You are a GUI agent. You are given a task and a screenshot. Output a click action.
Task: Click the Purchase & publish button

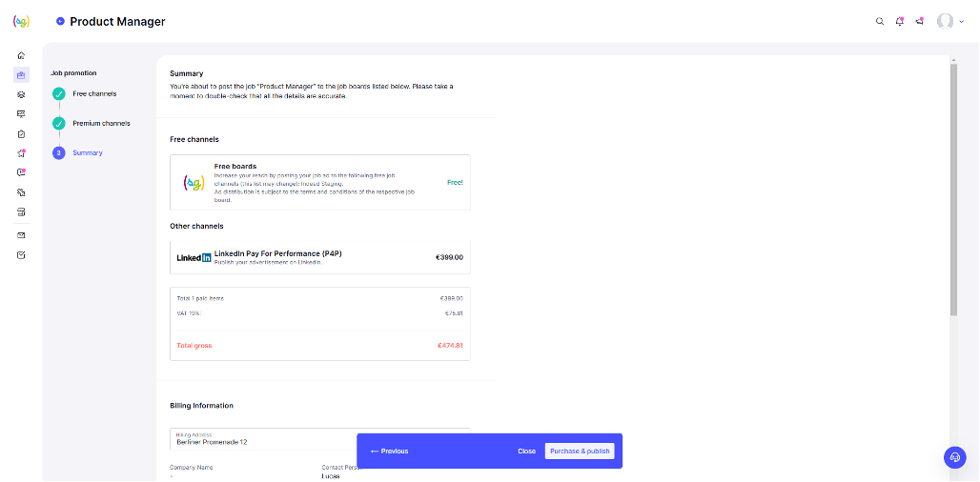[580, 451]
